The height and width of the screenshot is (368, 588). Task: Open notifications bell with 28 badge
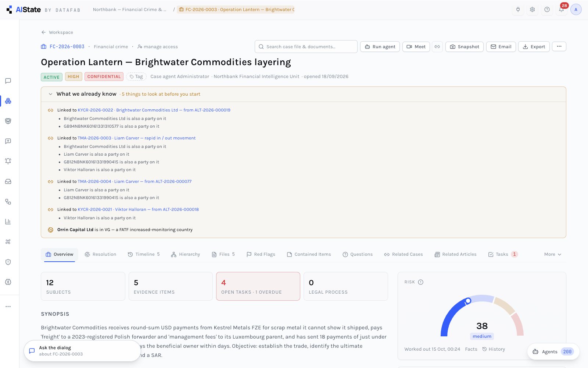562,9
